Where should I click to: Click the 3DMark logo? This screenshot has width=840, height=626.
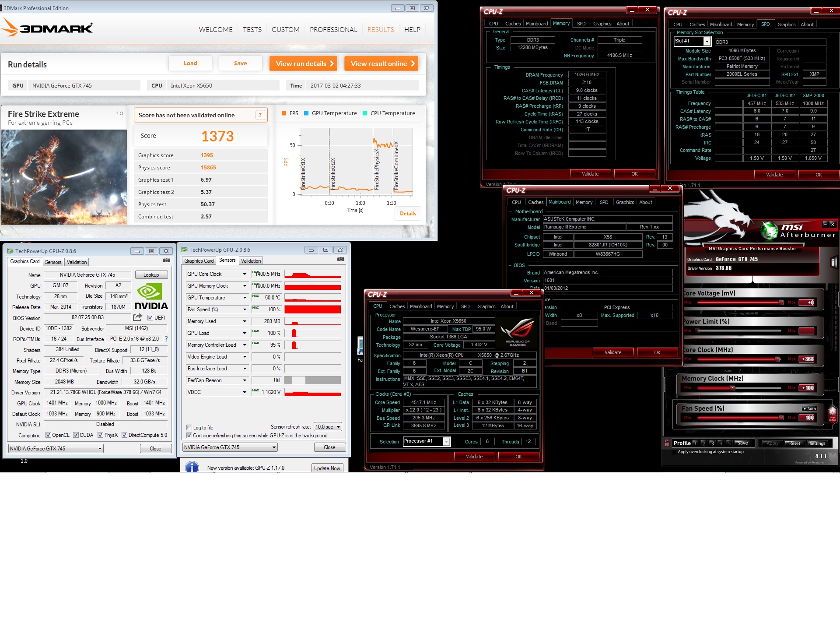pos(47,27)
